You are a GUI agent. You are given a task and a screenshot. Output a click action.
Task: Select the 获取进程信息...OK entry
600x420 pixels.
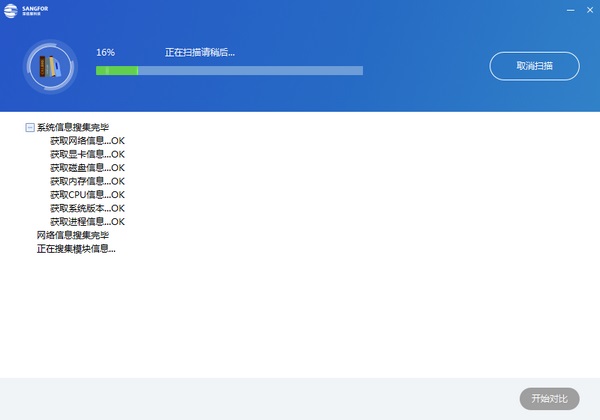(87, 221)
